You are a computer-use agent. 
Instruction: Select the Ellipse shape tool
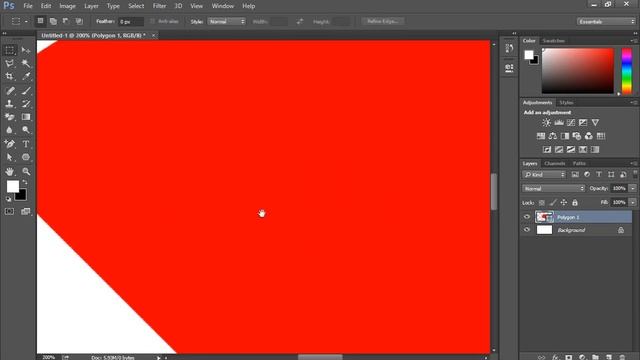(26, 157)
